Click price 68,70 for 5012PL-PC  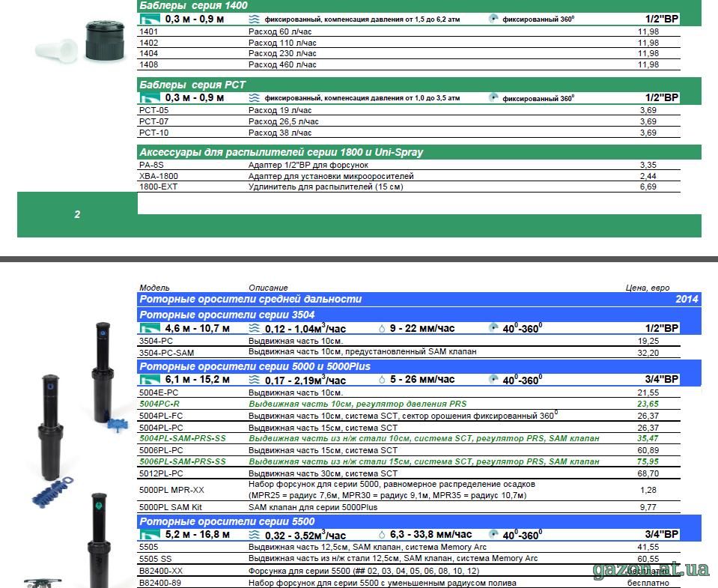pyautogui.click(x=648, y=473)
